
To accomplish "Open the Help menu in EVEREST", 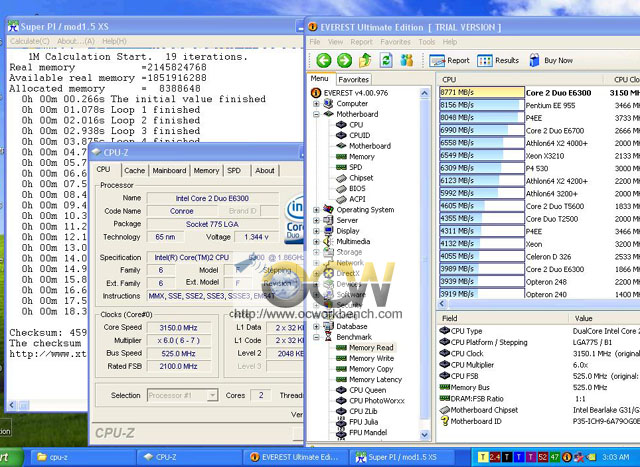I will 450,42.
